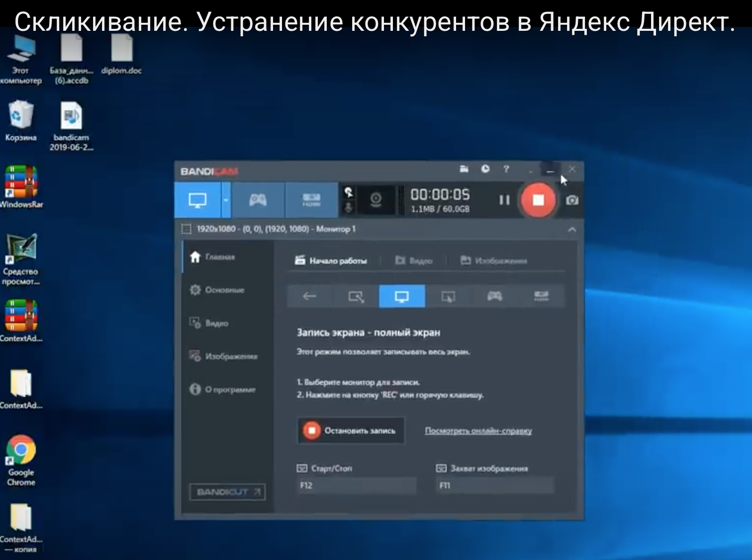Viewport: 752px width, 560px height.
Task: Select fullscreen recording mode icon
Action: point(402,296)
